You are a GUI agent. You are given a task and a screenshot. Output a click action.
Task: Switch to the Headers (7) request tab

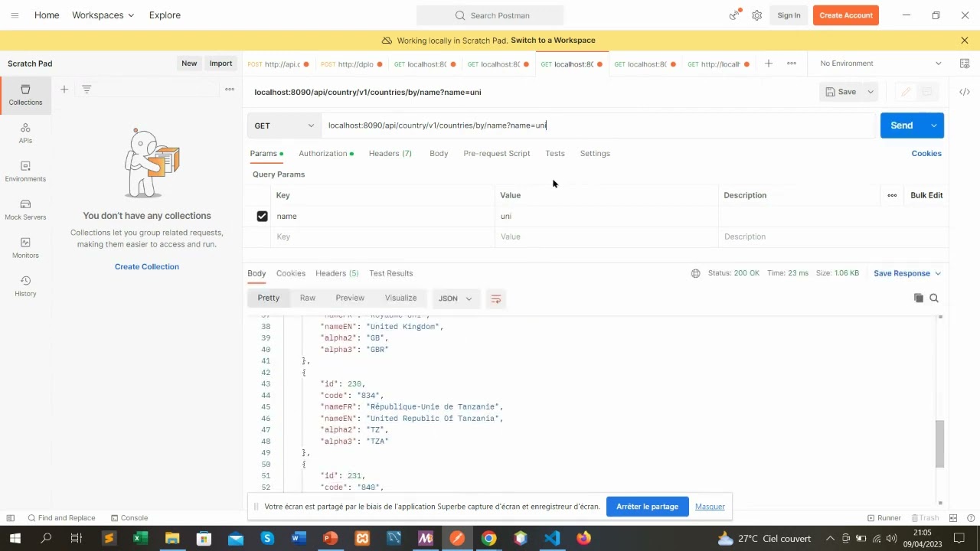tap(390, 154)
